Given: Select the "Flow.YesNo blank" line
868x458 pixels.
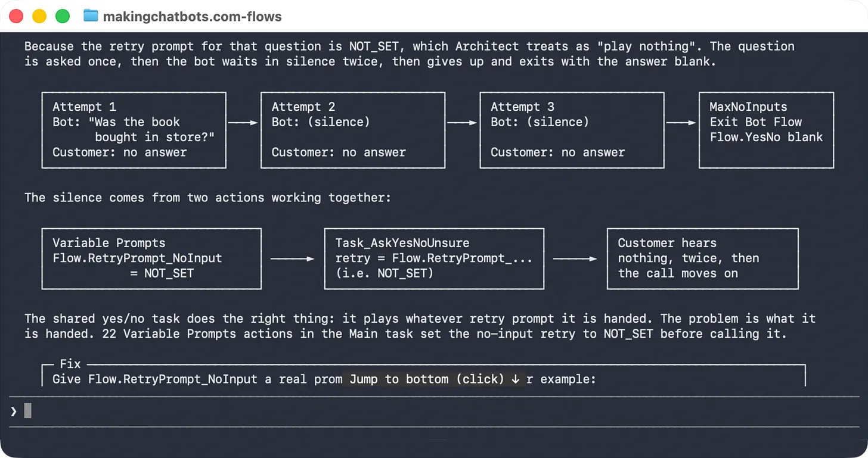Looking at the screenshot, I should click(766, 137).
